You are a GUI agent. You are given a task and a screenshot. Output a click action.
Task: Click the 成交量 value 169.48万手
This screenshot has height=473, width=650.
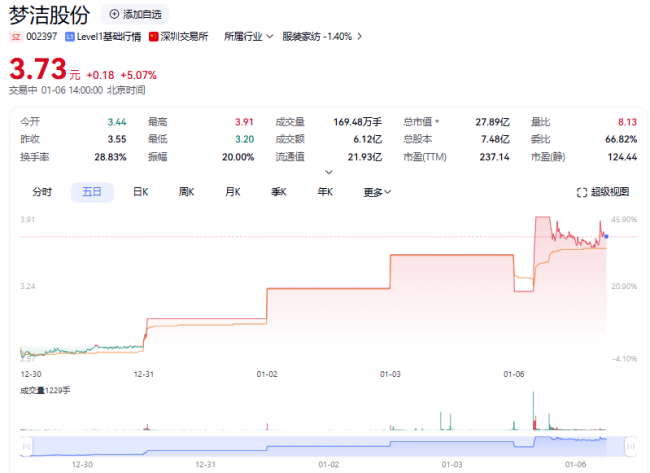coord(357,122)
